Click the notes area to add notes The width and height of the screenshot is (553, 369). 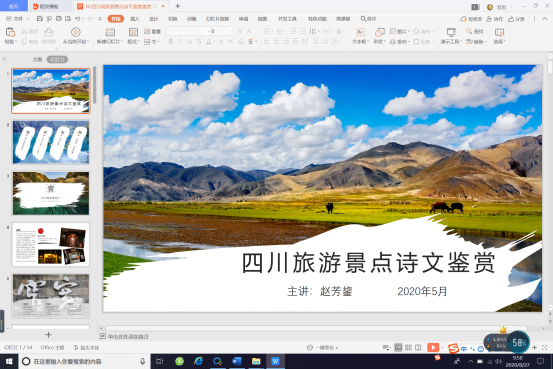(x=128, y=337)
